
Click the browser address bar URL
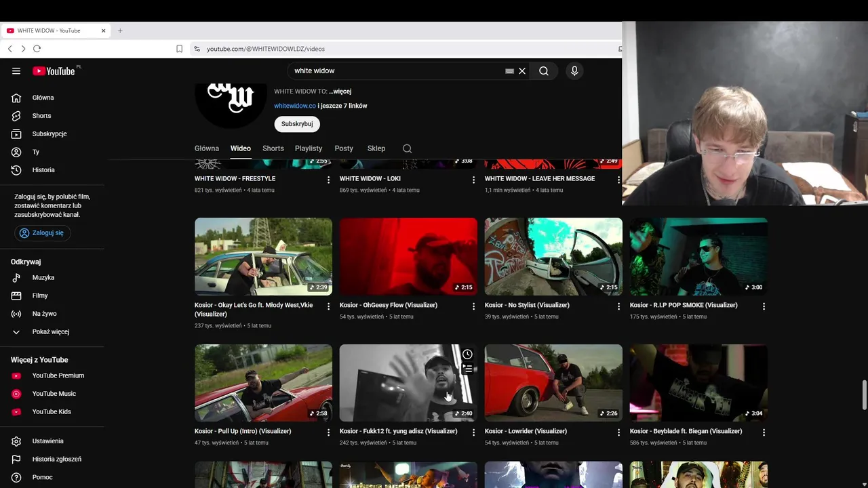click(266, 49)
